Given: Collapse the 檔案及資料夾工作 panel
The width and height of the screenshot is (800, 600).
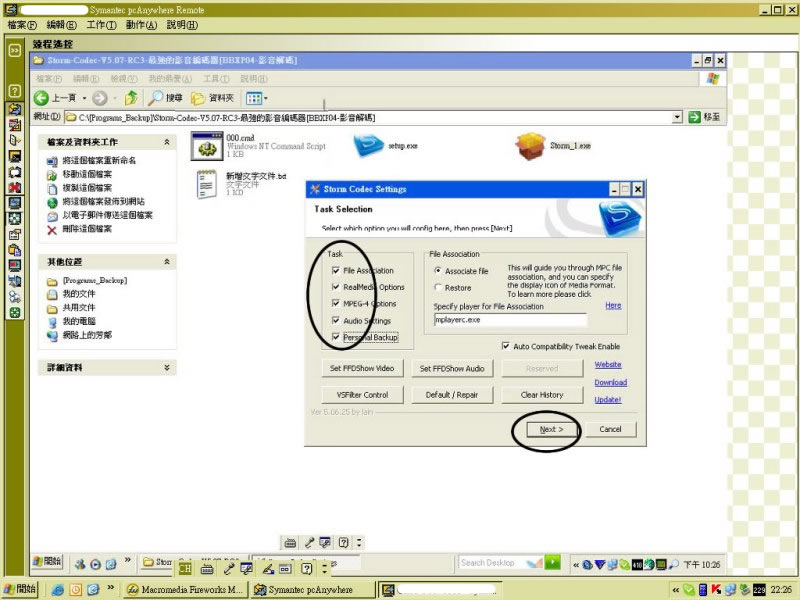Looking at the screenshot, I should tap(167, 142).
